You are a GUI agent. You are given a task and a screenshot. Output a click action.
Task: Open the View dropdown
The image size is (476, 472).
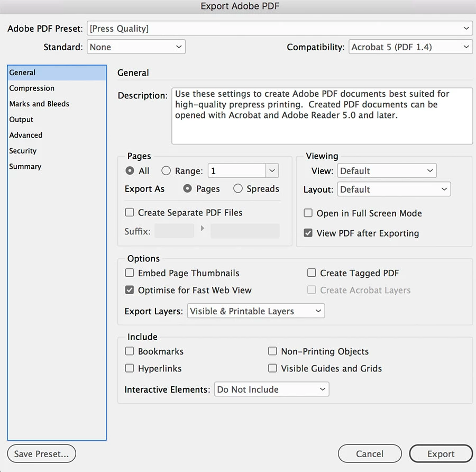pyautogui.click(x=387, y=171)
